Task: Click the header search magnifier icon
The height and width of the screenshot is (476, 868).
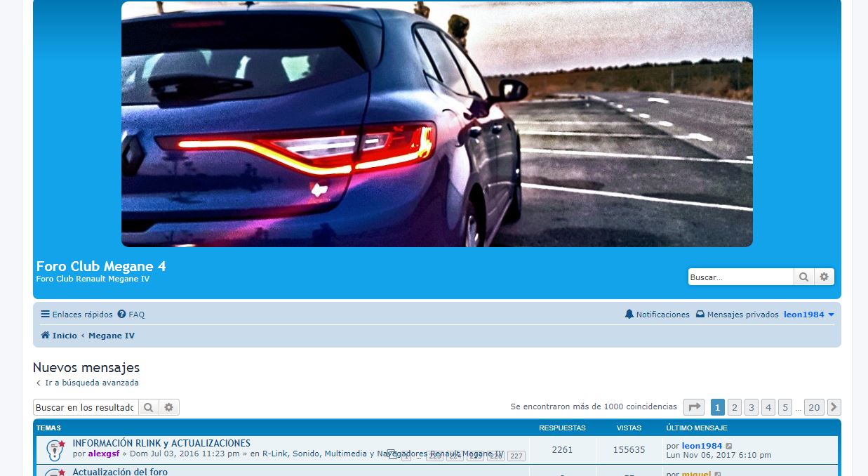Action: 803,277
